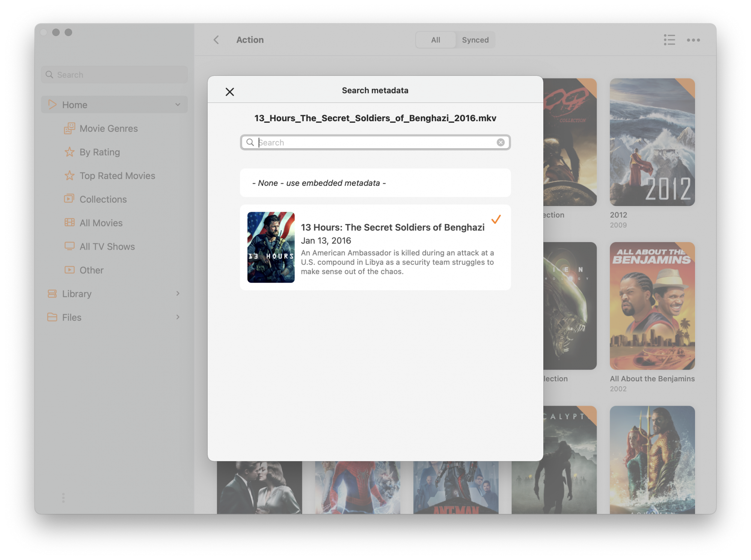This screenshot has height=560, width=751.
Task: Open the 300 collection poster
Action: click(x=570, y=142)
